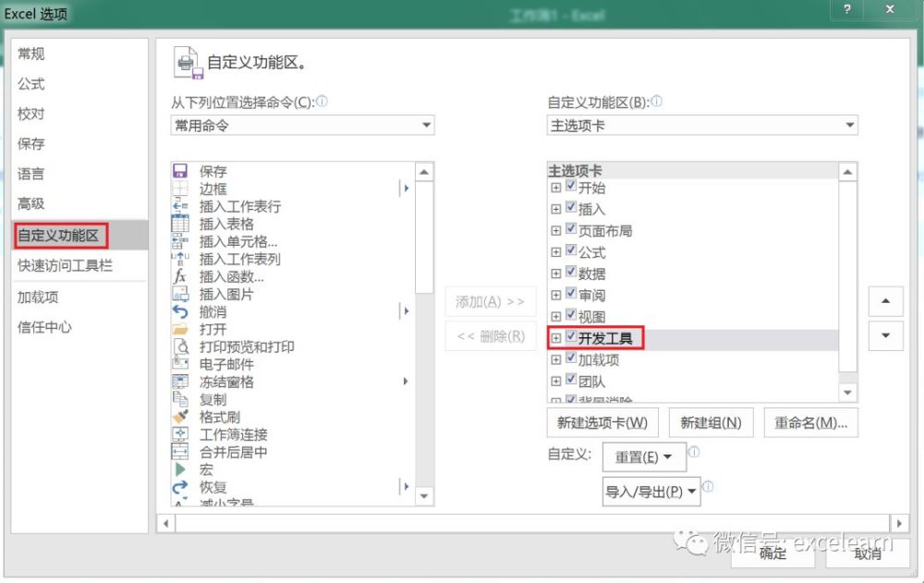Expand the 开始 tab tree node
Image resolution: width=924 pixels, height=583 pixels.
click(555, 188)
